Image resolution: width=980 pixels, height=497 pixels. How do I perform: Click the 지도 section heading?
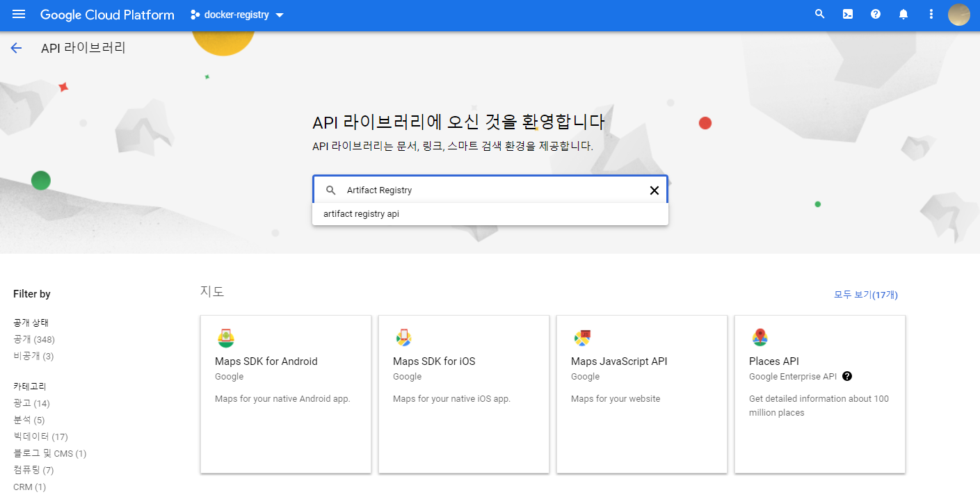pyautogui.click(x=212, y=292)
